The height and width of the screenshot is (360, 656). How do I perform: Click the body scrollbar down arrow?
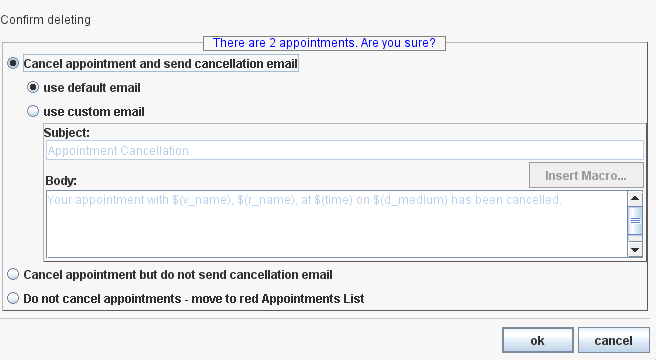click(635, 250)
